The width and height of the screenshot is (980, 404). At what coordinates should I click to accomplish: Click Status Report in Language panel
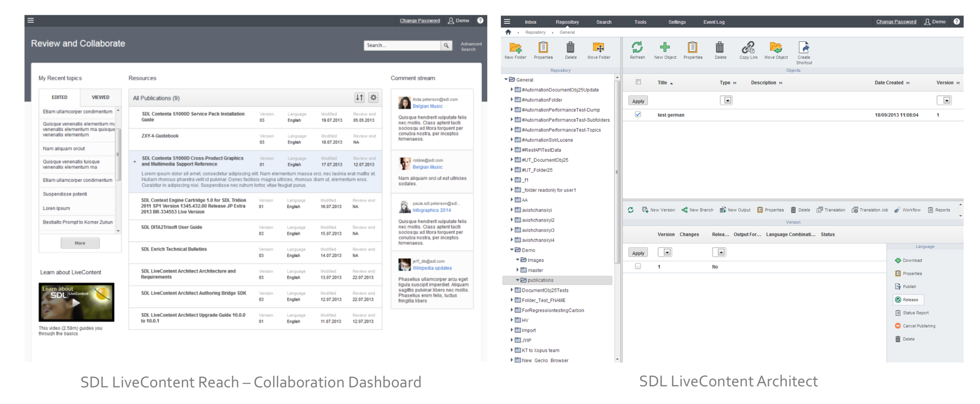pyautogui.click(x=911, y=313)
